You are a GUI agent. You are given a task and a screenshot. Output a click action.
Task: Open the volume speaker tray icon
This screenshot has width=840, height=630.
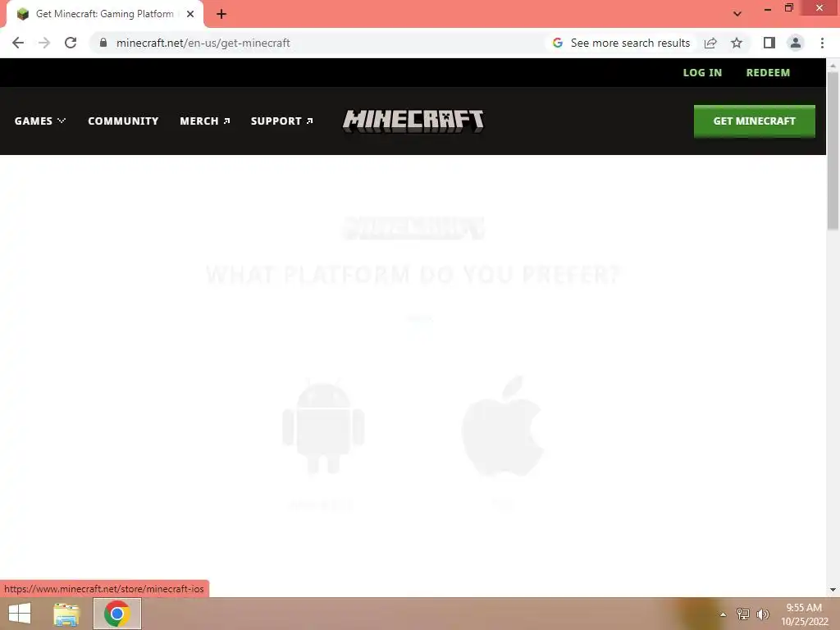[x=763, y=614]
